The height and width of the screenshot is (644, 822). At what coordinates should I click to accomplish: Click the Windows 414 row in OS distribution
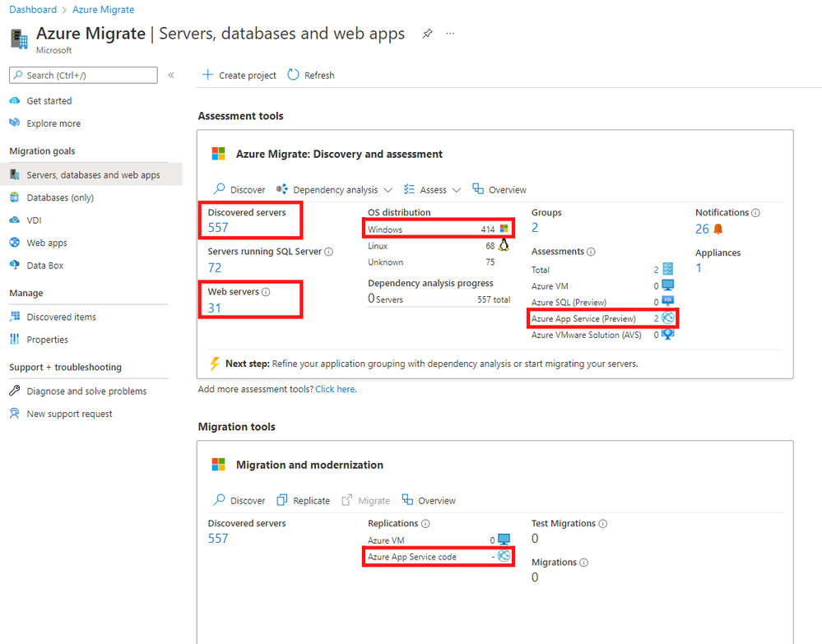[x=439, y=229]
